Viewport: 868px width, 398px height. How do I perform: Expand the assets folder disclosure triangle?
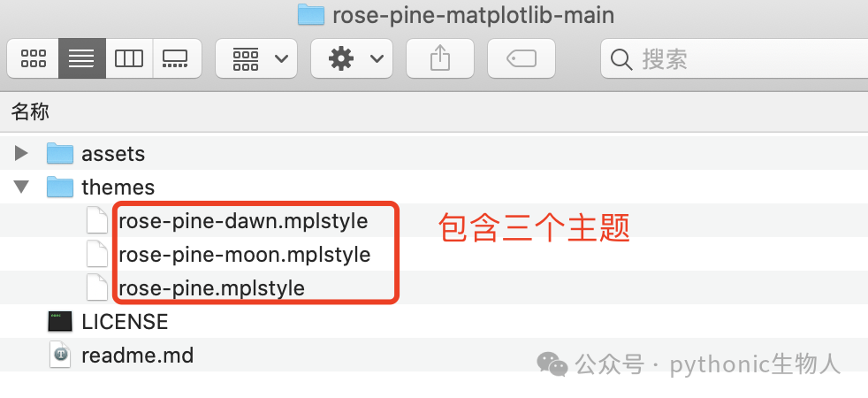[x=21, y=153]
